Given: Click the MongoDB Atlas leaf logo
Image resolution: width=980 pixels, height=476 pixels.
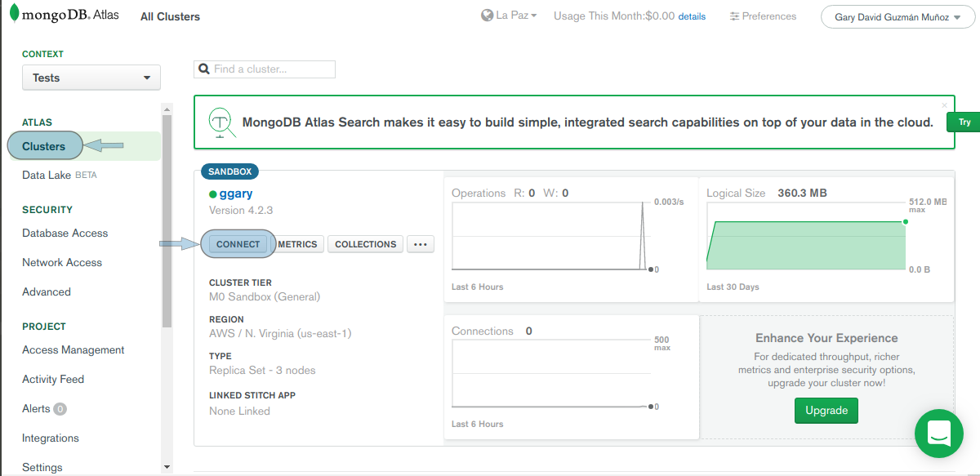Looking at the screenshot, I should pyautogui.click(x=14, y=14).
